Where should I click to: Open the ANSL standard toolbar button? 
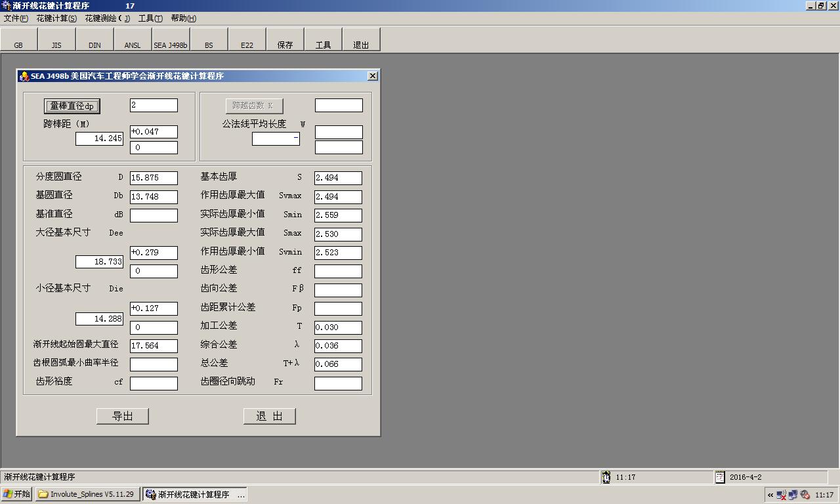click(x=133, y=39)
